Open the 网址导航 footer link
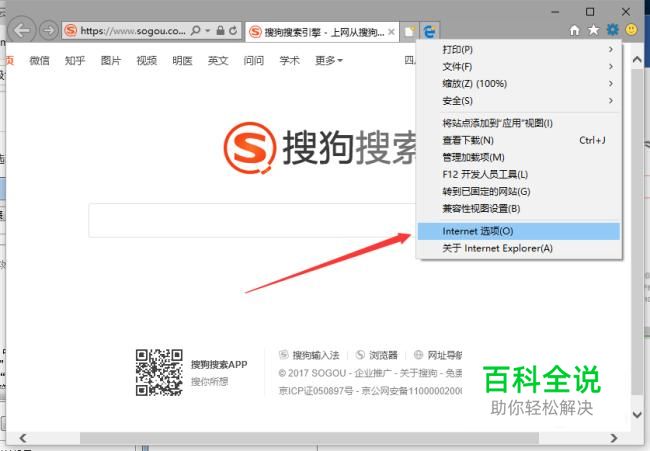 click(x=444, y=355)
